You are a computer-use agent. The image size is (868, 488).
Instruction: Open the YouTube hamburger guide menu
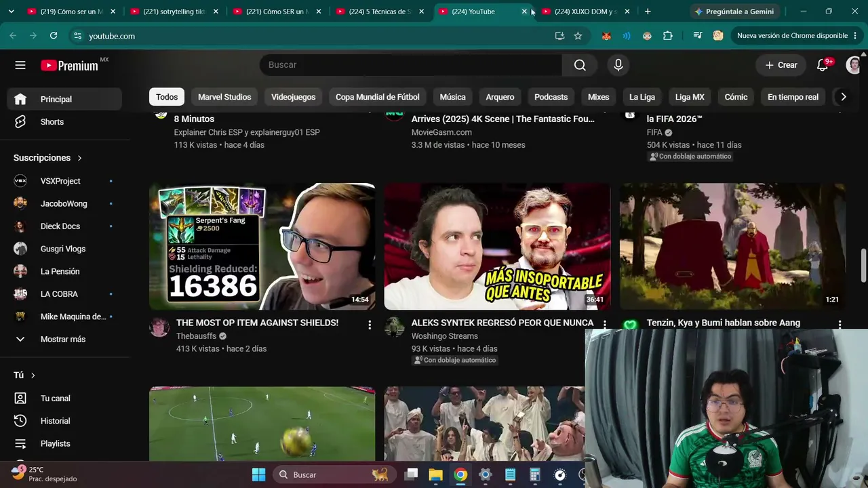point(20,65)
